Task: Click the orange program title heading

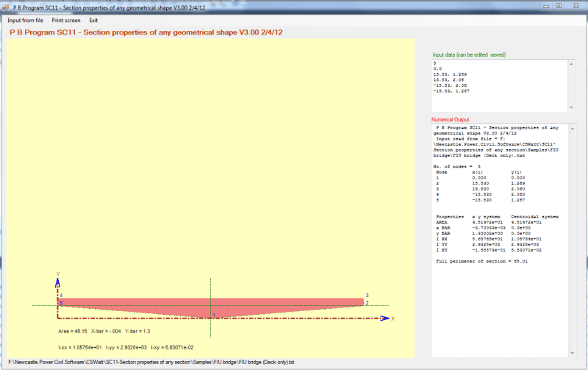Action: click(146, 32)
